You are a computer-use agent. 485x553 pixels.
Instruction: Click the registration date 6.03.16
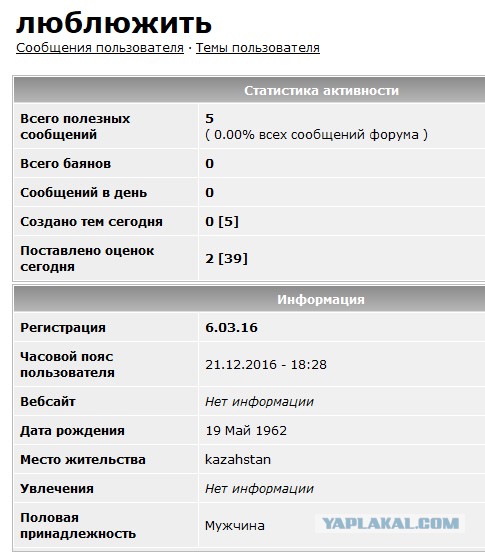point(231,328)
